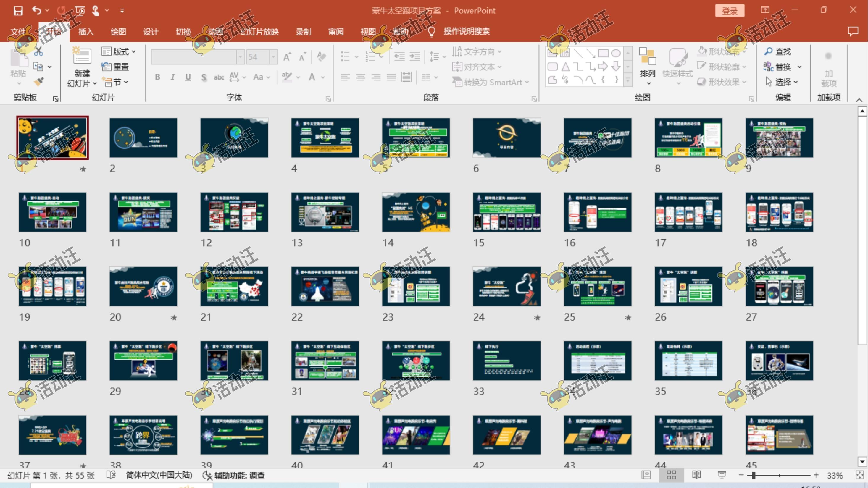The height and width of the screenshot is (488, 868).
Task: Click language indicator 简体中文(中国大陆)
Action: [x=159, y=475]
